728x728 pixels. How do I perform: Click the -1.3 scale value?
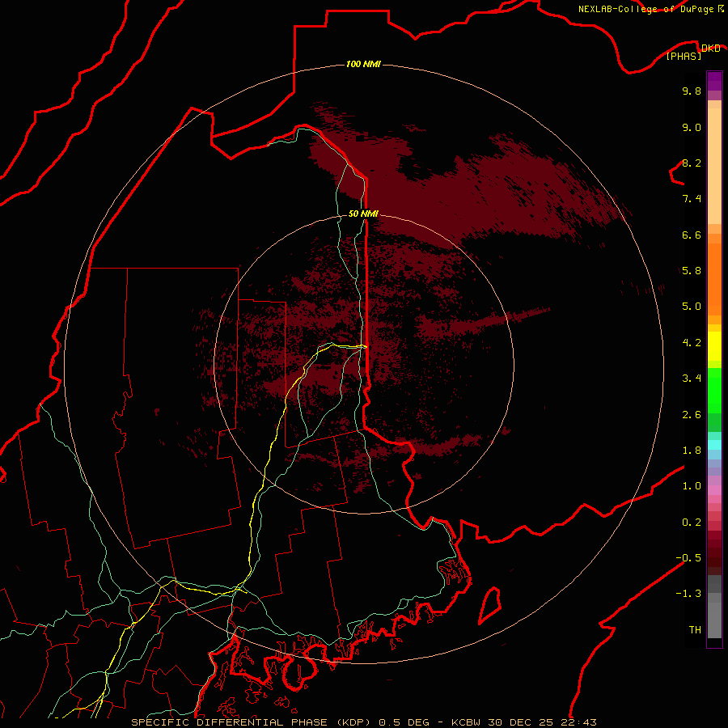(x=688, y=594)
